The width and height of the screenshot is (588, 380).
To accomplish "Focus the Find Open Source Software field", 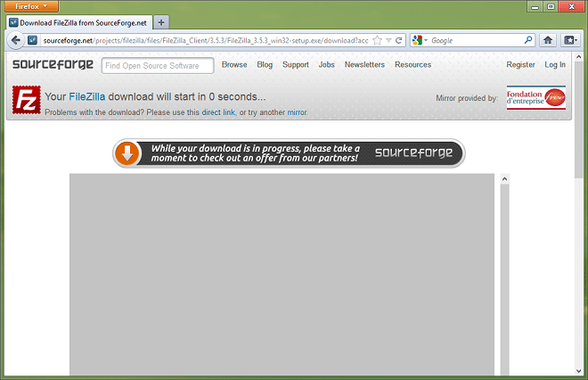I will pyautogui.click(x=158, y=66).
